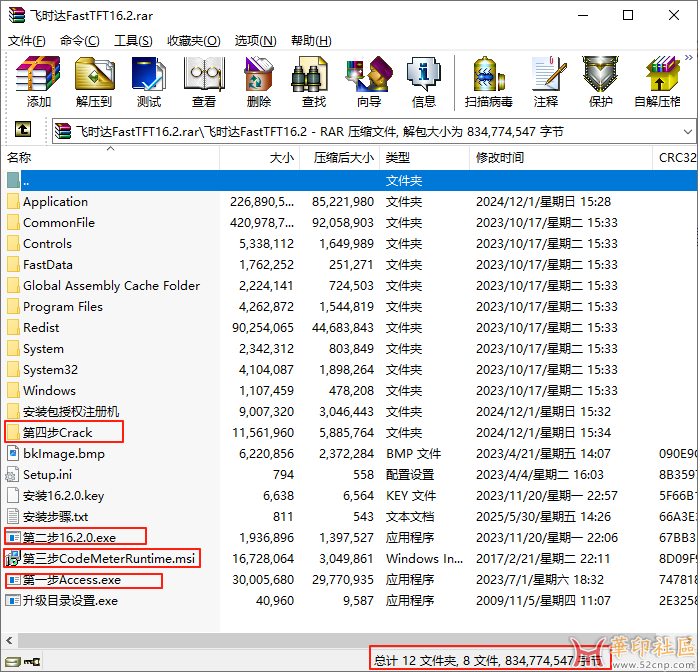Select the 安装16.2.0.key file icon
This screenshot has width=698, height=672.
coord(13,496)
